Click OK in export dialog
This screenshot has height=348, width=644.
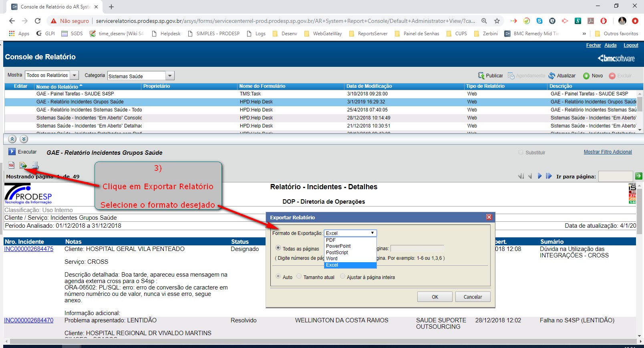click(435, 297)
